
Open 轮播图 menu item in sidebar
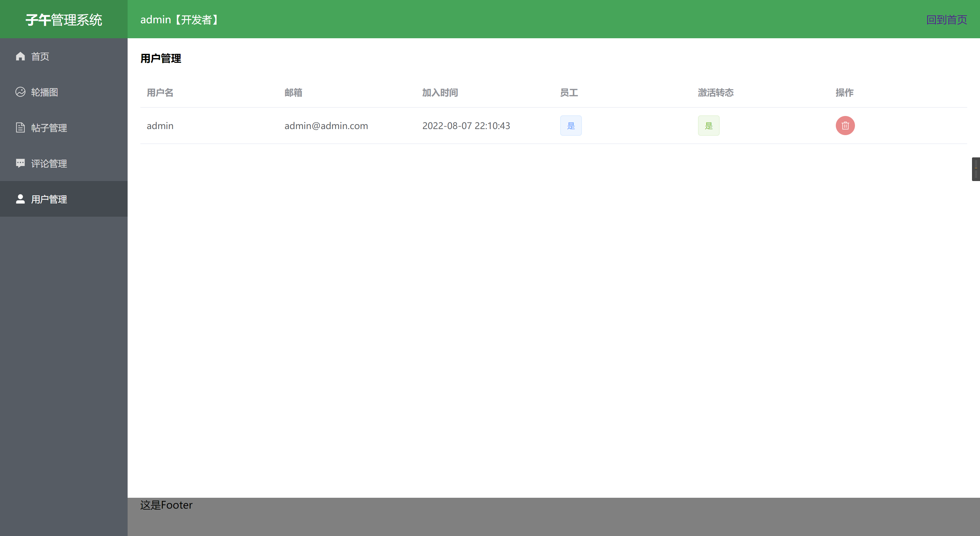45,92
